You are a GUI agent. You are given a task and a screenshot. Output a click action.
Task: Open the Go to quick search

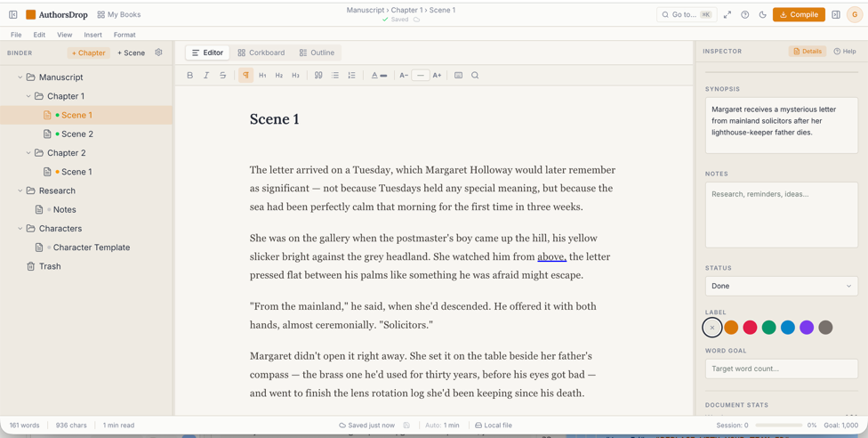687,14
